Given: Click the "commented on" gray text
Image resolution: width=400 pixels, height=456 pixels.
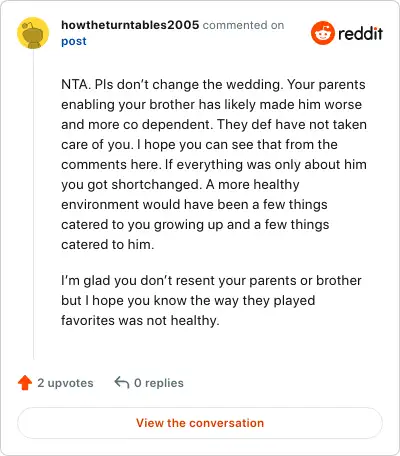Looking at the screenshot, I should (243, 25).
